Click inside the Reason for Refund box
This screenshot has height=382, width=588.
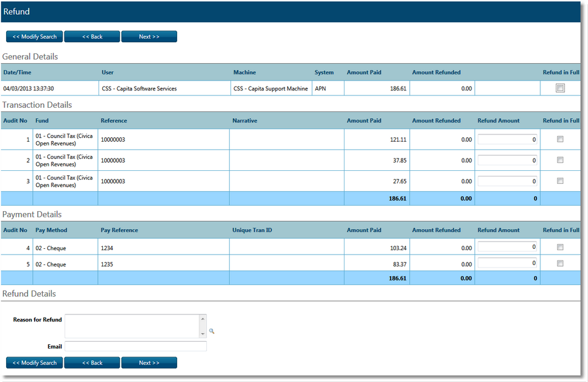(133, 325)
